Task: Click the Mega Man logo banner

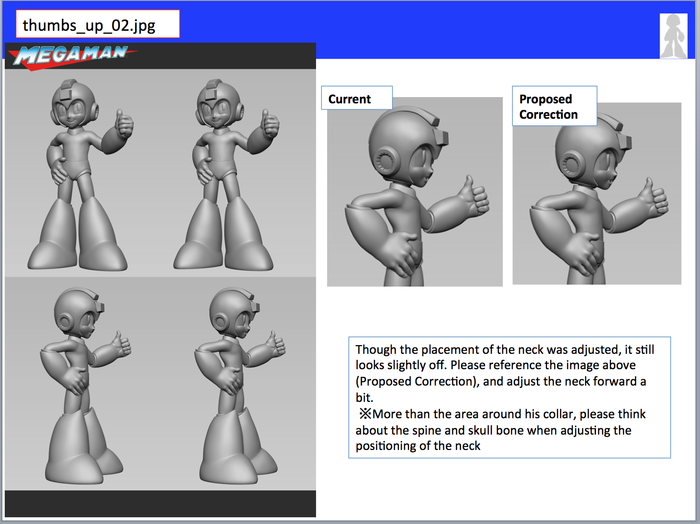Action: 73,57
